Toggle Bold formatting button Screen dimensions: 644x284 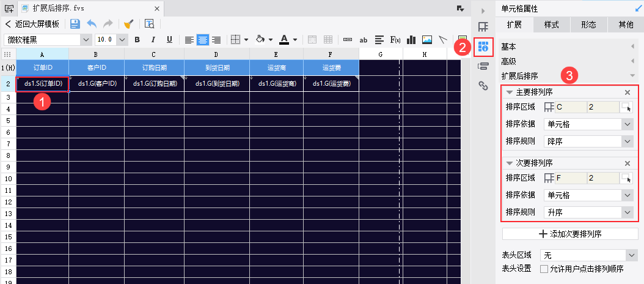[x=137, y=40]
